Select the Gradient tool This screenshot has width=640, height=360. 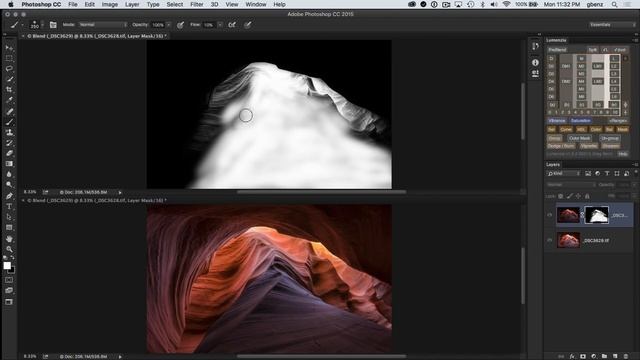(x=9, y=164)
